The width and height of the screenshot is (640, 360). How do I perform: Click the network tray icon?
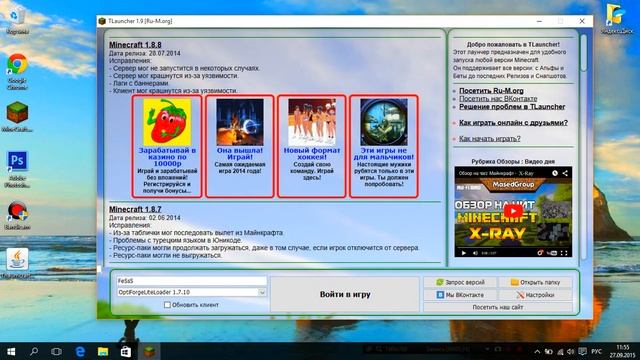pos(560,351)
